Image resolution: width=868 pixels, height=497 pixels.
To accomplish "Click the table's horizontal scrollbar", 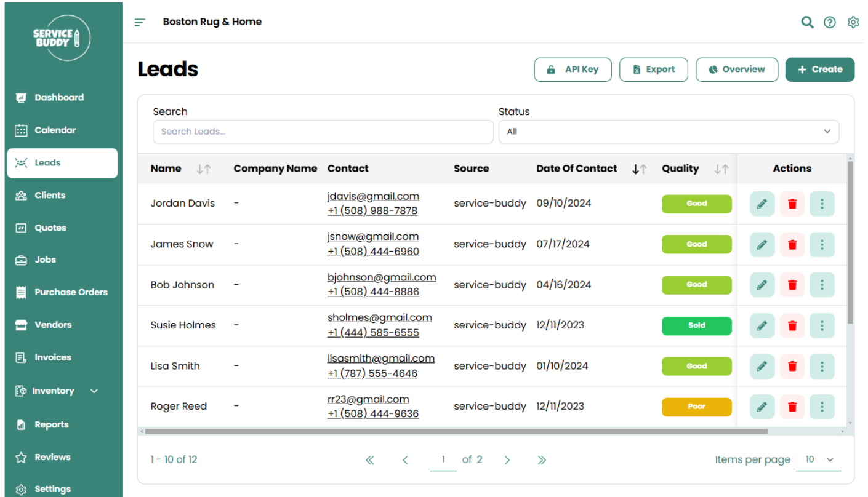I will [456, 432].
